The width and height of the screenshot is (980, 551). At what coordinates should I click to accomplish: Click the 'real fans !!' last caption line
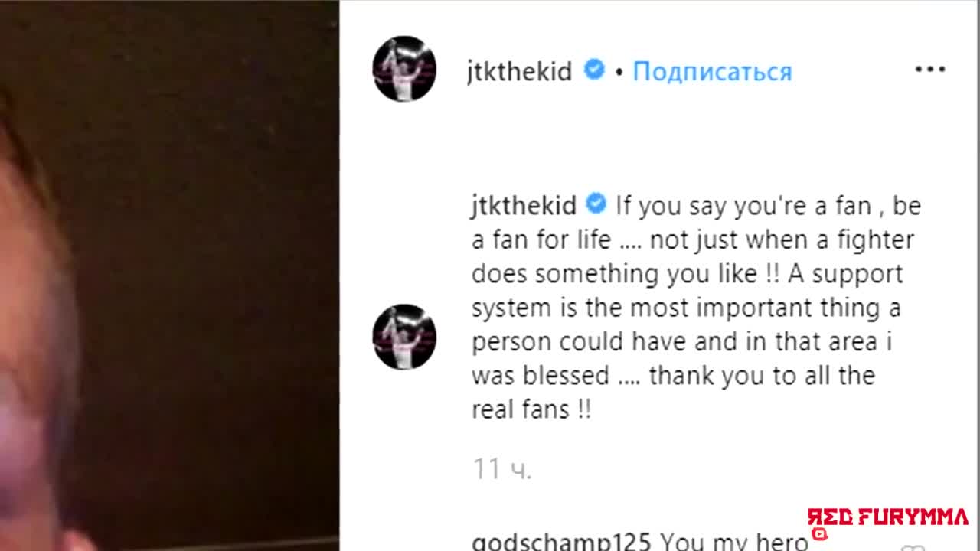click(x=531, y=409)
